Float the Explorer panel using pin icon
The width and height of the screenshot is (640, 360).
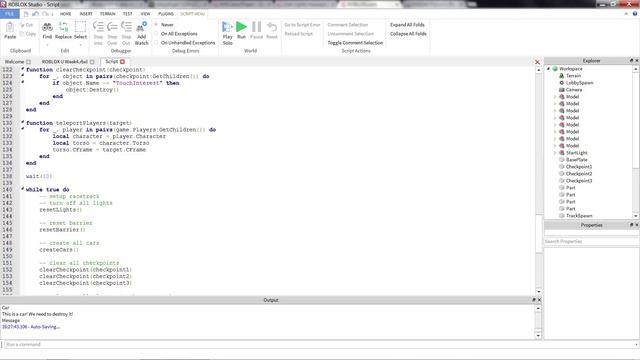coord(631,60)
